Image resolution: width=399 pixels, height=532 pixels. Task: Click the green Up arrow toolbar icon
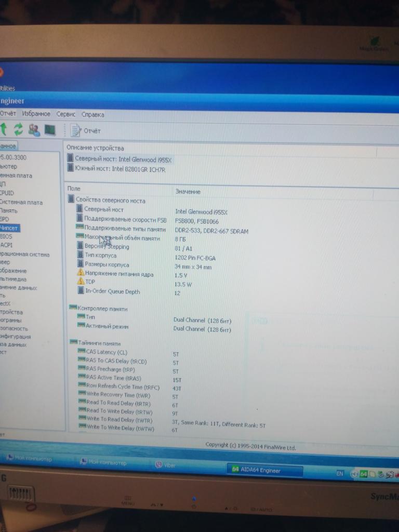click(4, 129)
